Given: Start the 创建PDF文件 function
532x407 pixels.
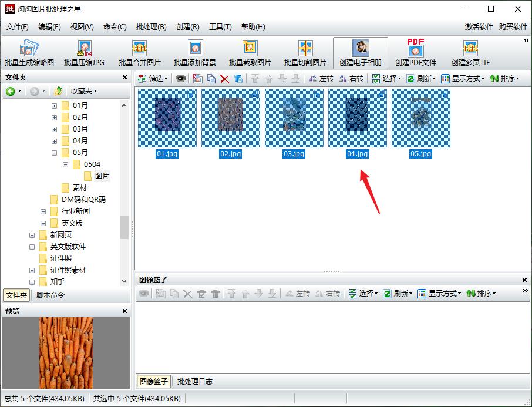Looking at the screenshot, I should 416,52.
